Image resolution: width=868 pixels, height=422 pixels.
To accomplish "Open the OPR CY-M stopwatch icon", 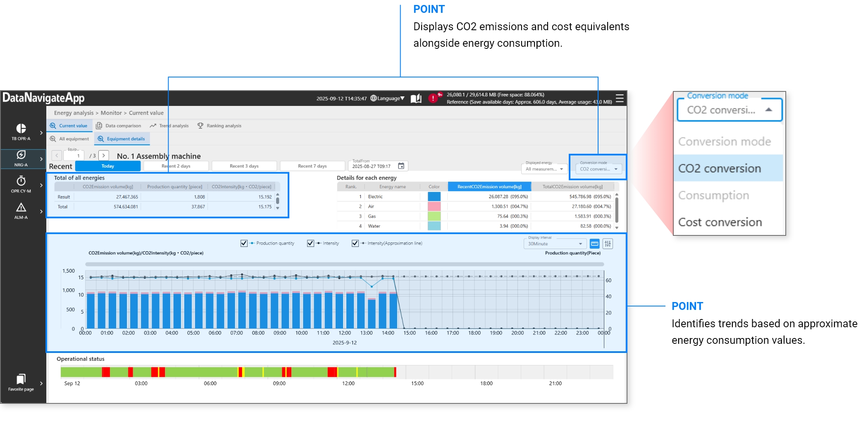I will point(21,181).
